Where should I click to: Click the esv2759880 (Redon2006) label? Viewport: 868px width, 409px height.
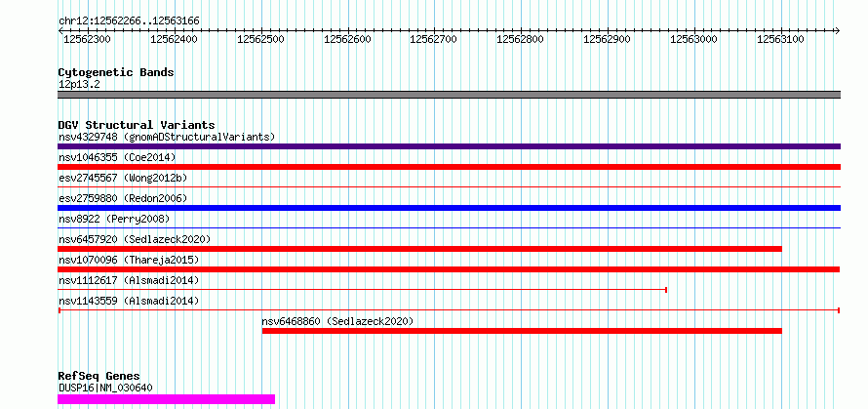tap(123, 198)
